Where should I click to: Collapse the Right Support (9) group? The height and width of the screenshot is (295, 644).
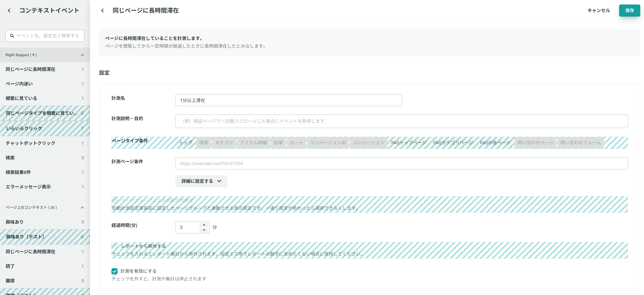click(x=82, y=55)
